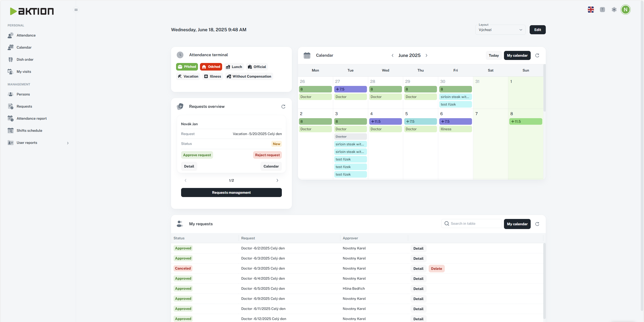This screenshot has height=322, width=644.
Task: Open the help question mark icon
Action: tap(602, 10)
